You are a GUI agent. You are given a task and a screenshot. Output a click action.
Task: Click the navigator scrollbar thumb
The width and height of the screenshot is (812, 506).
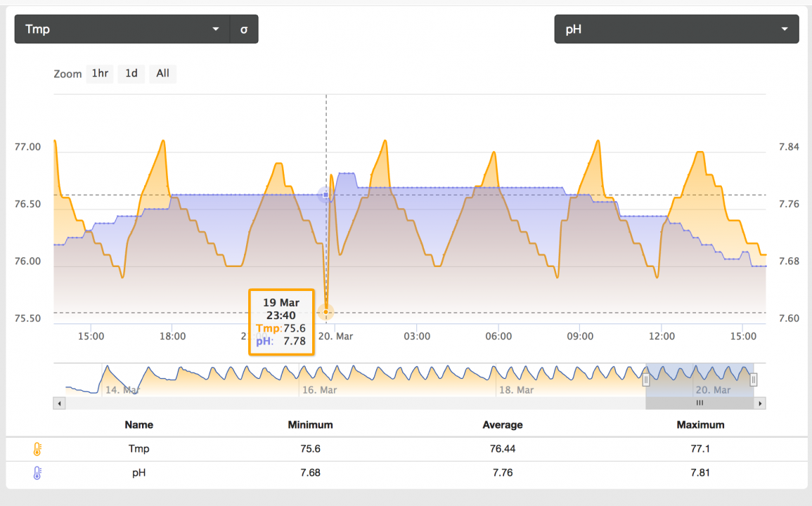700,403
